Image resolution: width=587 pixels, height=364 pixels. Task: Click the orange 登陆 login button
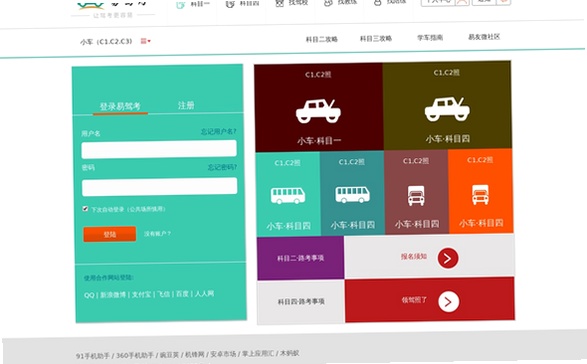(110, 234)
